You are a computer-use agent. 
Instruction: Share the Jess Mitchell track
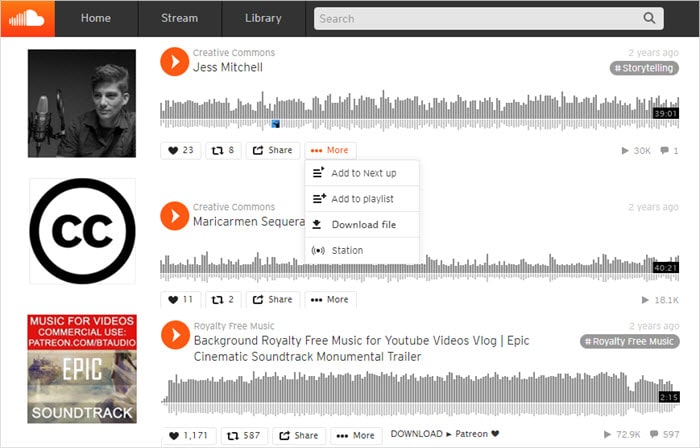click(273, 150)
